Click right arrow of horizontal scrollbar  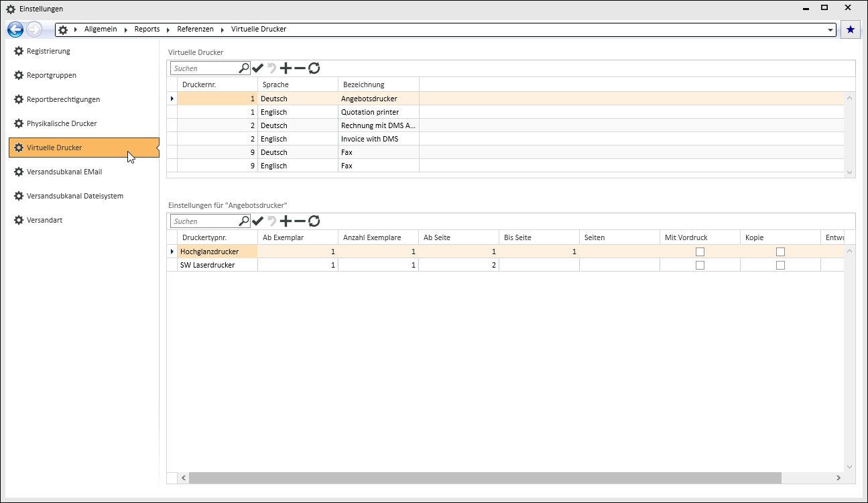coord(839,478)
